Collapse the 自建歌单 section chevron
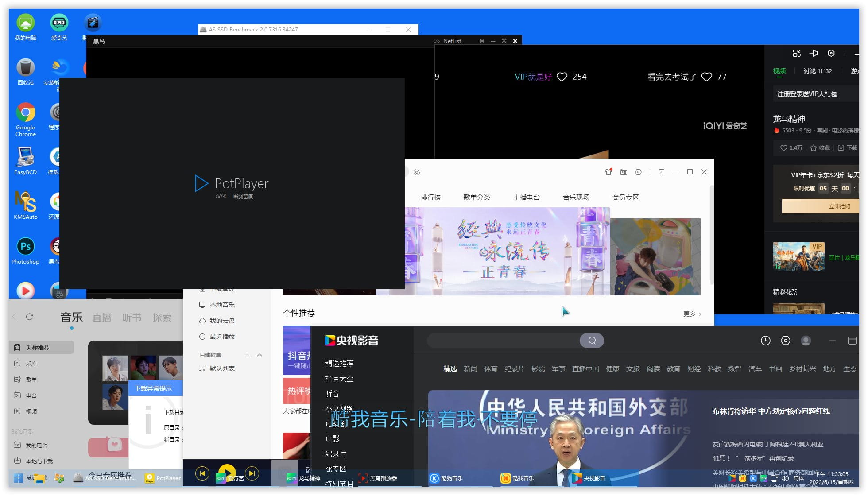 (x=260, y=355)
